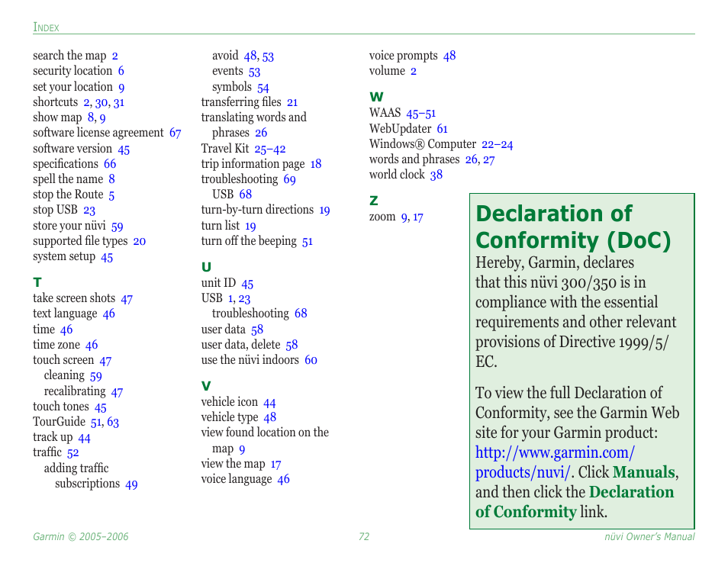Click page 17 link in zoom entry
The width and height of the screenshot is (728, 563).
coord(418,217)
